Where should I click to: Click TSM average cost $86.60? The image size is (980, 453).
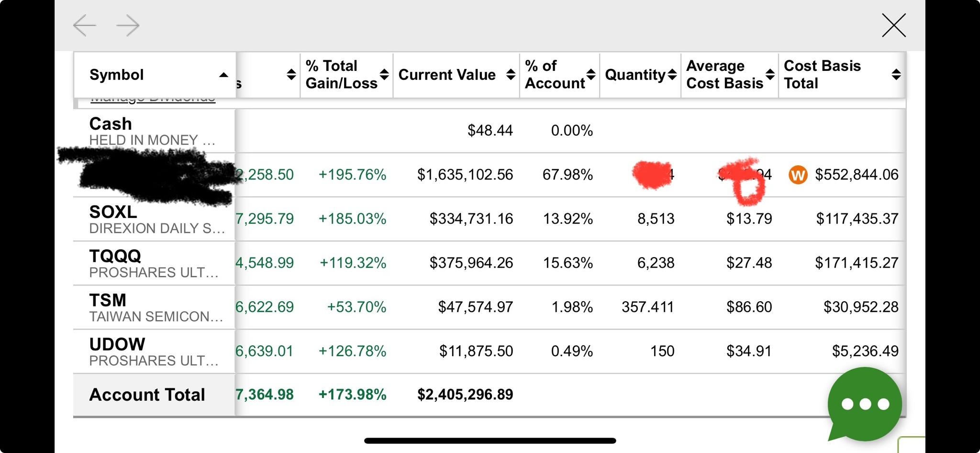(749, 307)
